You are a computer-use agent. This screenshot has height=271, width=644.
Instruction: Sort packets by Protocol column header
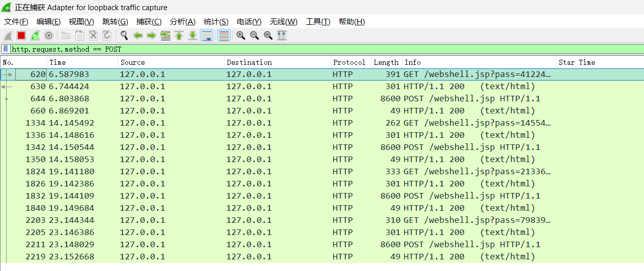click(x=349, y=62)
